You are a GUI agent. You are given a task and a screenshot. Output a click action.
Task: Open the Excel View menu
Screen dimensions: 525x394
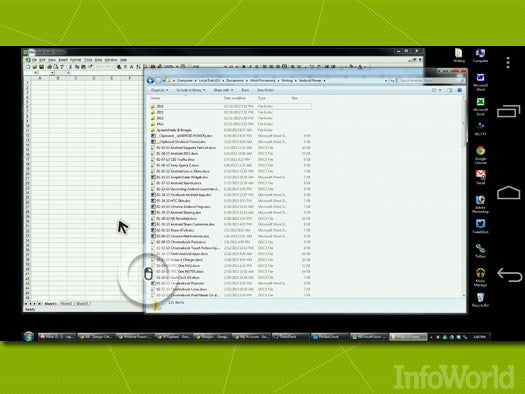[x=52, y=60]
